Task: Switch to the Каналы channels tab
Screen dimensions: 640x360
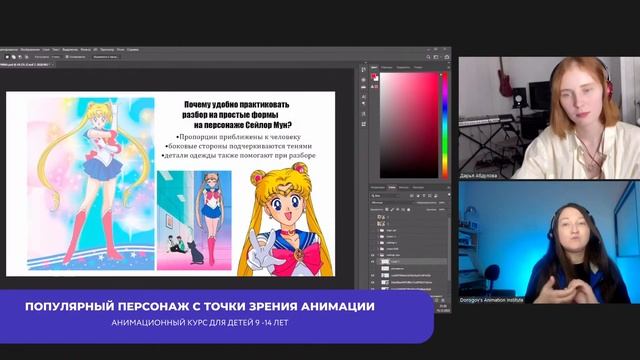Action: (x=403, y=187)
